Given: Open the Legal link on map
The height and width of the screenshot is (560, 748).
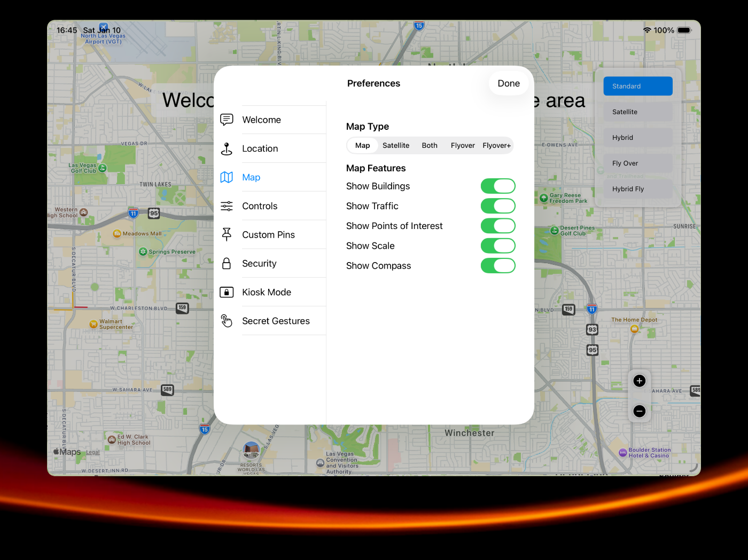Looking at the screenshot, I should [x=93, y=452].
